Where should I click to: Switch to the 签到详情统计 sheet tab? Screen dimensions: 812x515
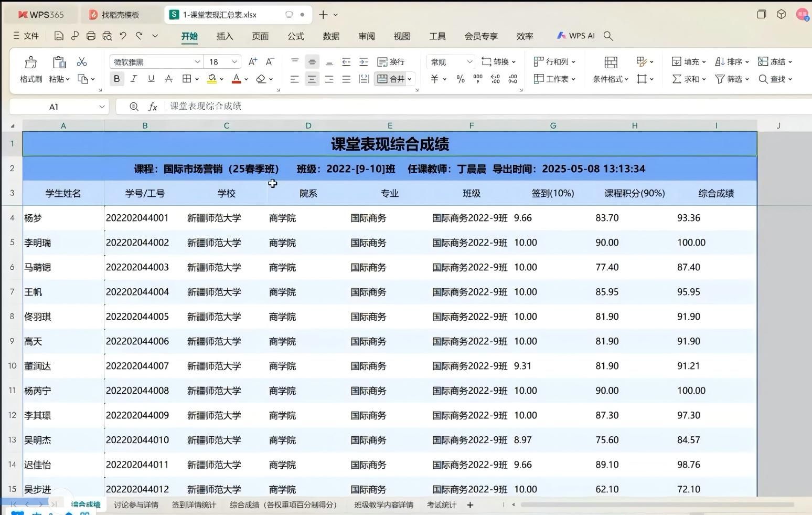coord(194,505)
